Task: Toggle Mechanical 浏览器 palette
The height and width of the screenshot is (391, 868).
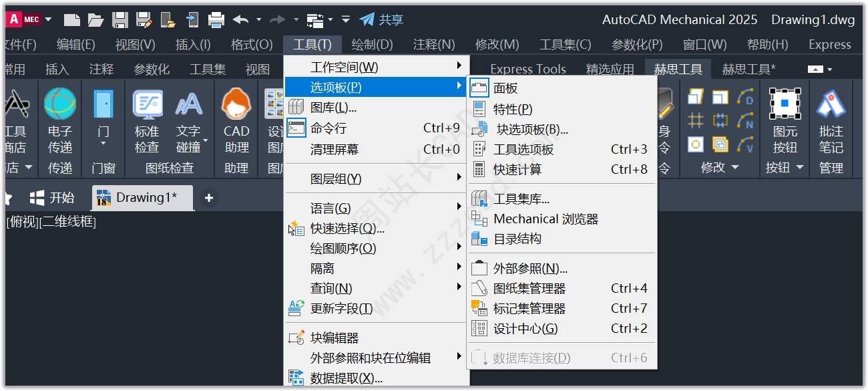Action: (x=562, y=219)
